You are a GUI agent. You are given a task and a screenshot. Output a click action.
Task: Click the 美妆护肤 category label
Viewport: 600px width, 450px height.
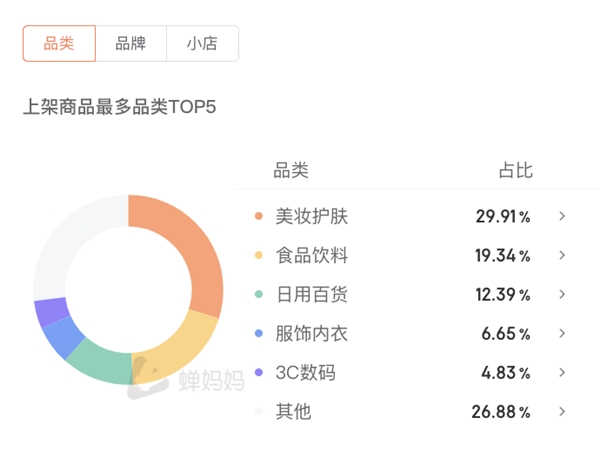point(312,217)
